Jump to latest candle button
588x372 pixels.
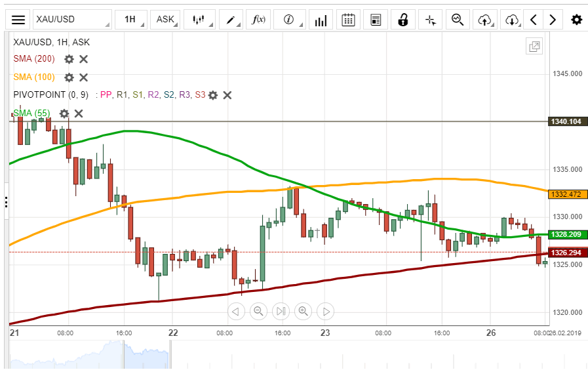point(281,311)
